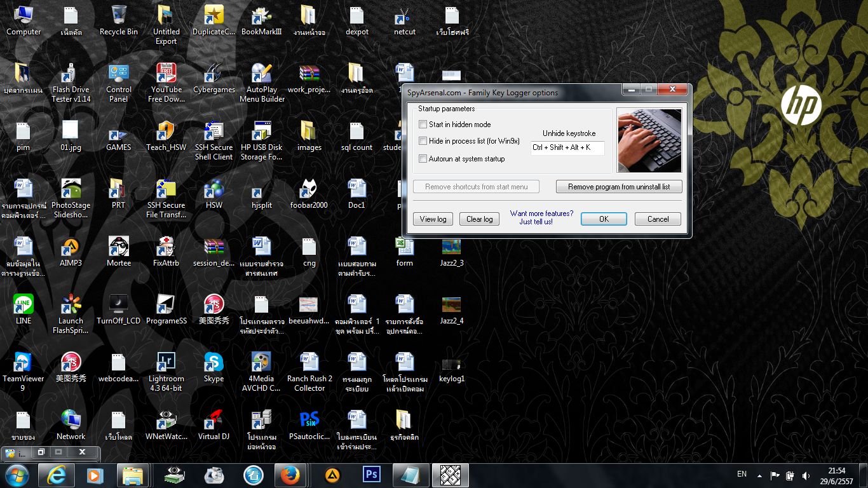Select the Skype desktop icon

pos(214,368)
